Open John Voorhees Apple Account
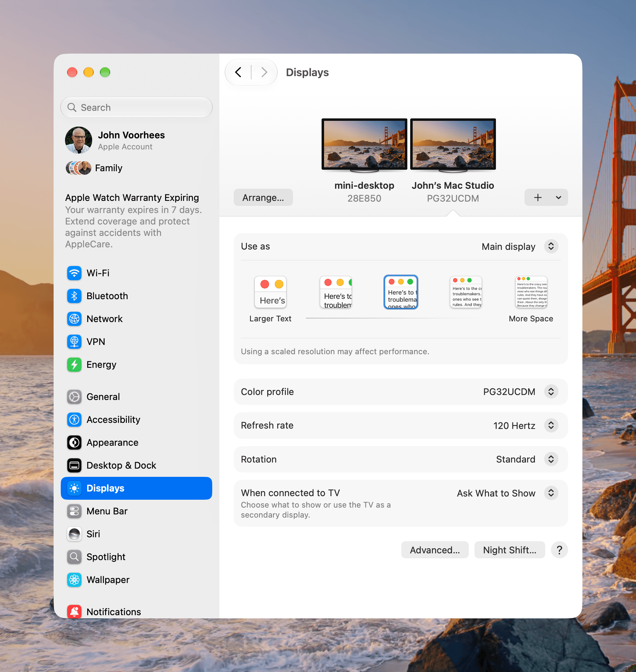Viewport: 636px width, 672px height. tap(136, 140)
